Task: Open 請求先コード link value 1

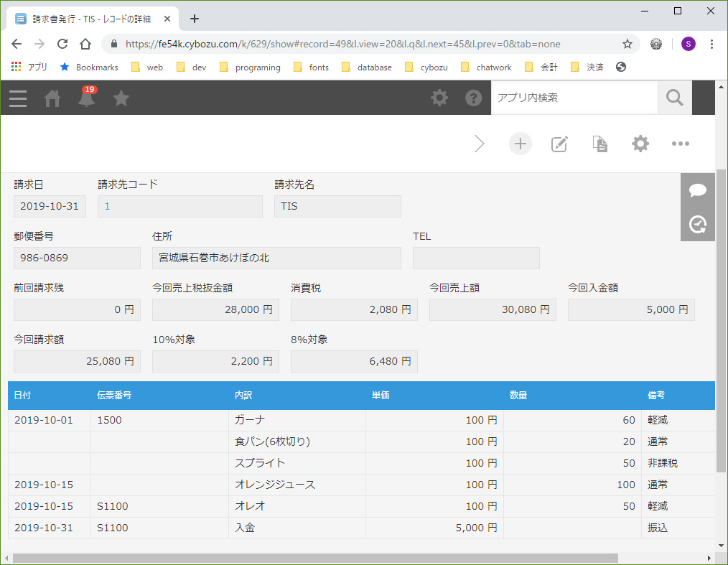Action: (107, 206)
